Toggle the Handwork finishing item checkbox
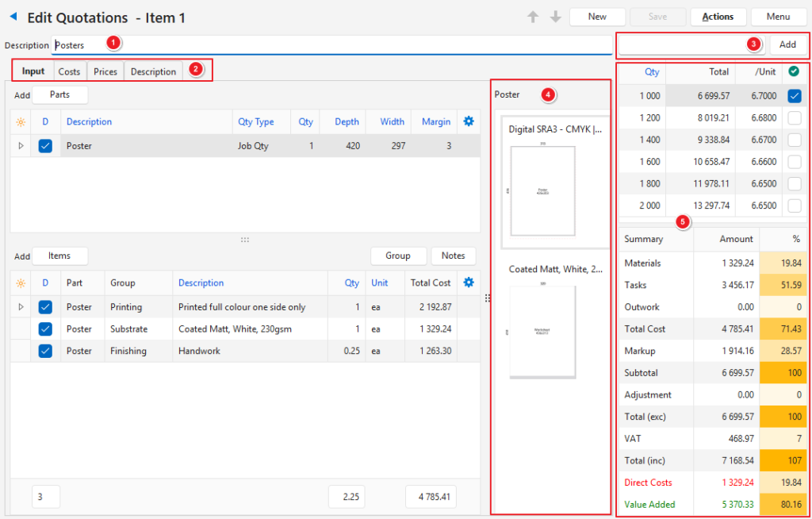 [x=45, y=351]
